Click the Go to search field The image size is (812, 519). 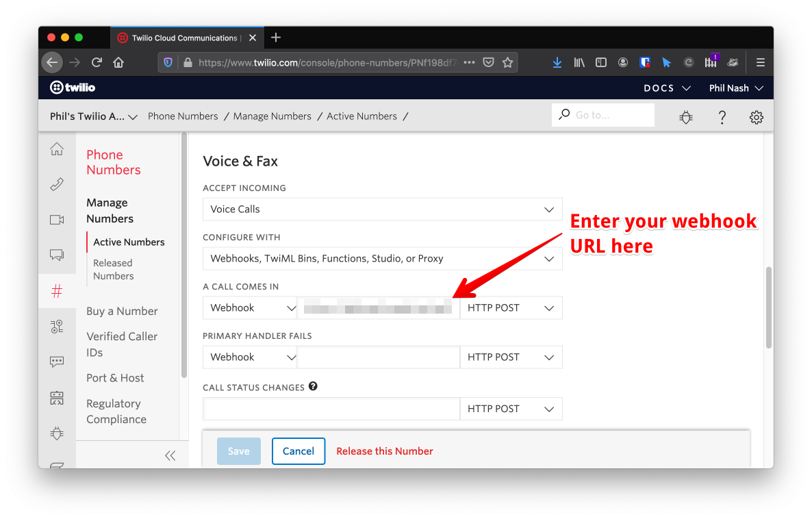pyautogui.click(x=603, y=115)
